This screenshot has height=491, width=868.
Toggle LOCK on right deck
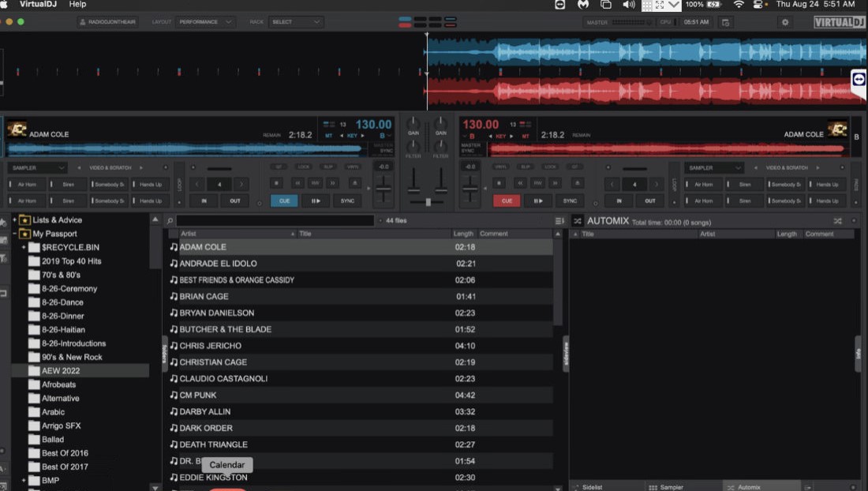pyautogui.click(x=550, y=167)
